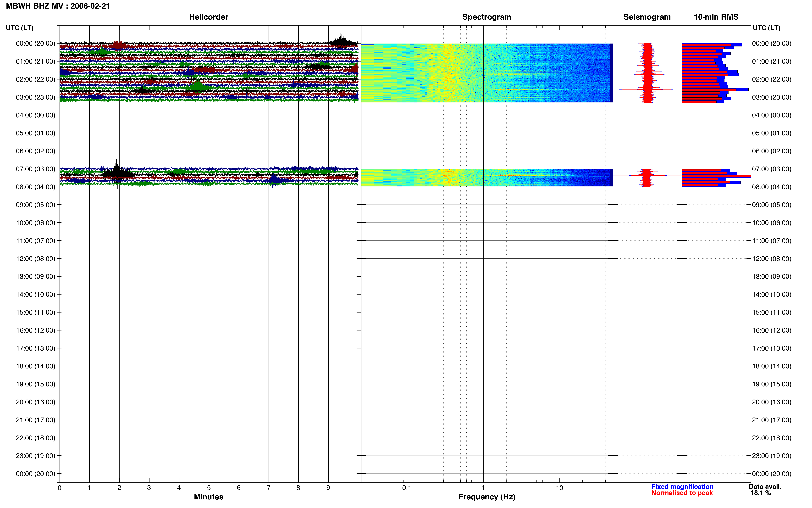Click right time label '18:00 (14:00)'
Image resolution: width=812 pixels, height=508 pixels.
[772, 366]
